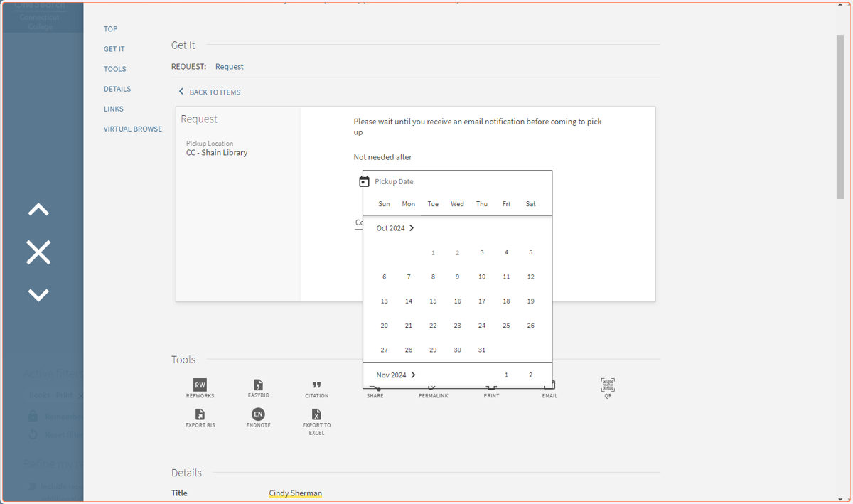Choose October 22 in calendar
This screenshot has width=853, height=504.
pos(433,326)
